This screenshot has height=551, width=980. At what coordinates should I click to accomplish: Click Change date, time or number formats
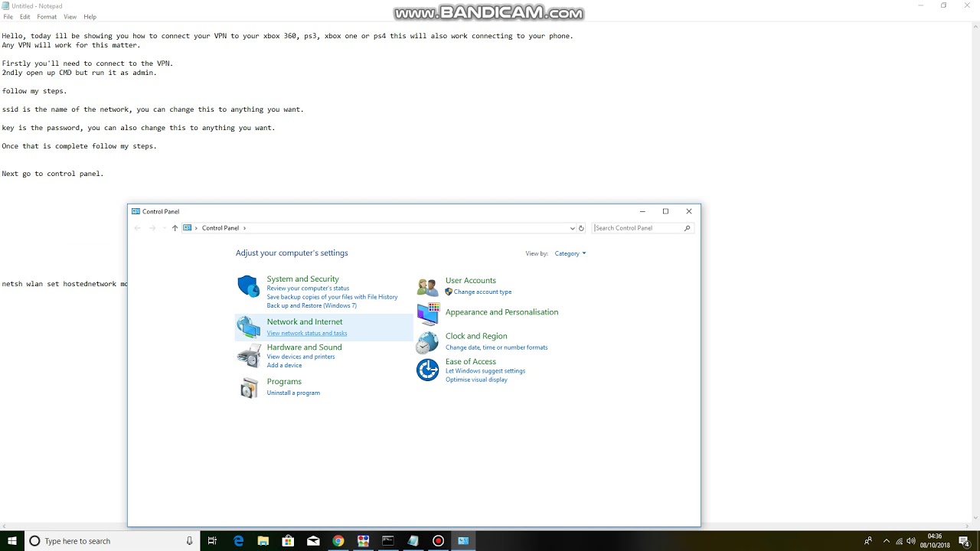click(x=497, y=347)
